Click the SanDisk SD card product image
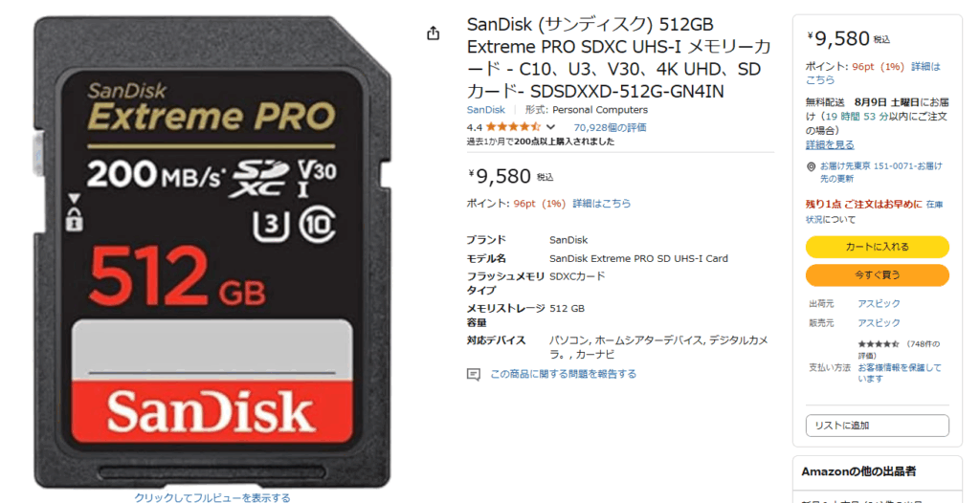980x503 pixels. 212,252
